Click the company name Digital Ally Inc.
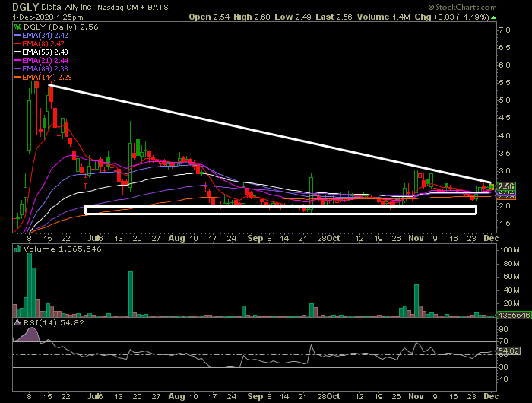This screenshot has width=532, height=403. click(68, 7)
